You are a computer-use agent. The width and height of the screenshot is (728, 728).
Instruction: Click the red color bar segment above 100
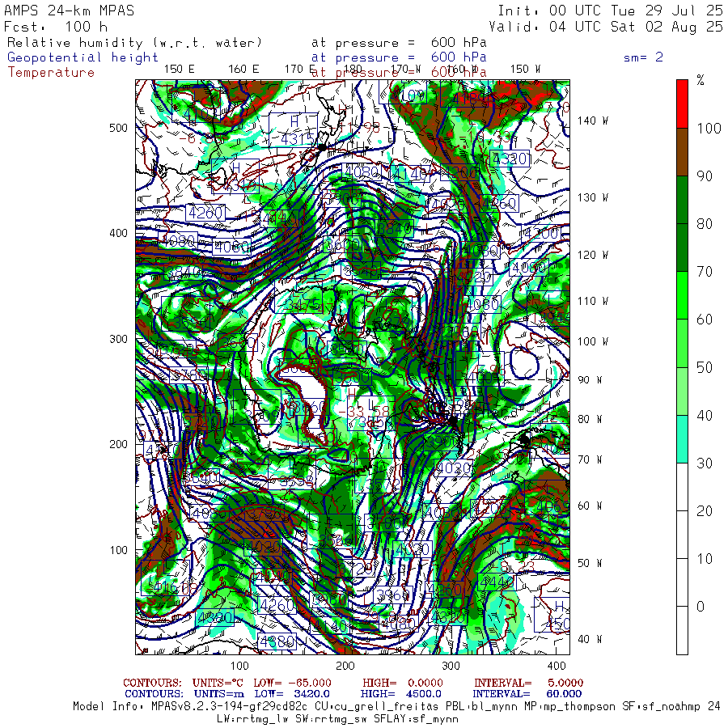pyautogui.click(x=682, y=104)
